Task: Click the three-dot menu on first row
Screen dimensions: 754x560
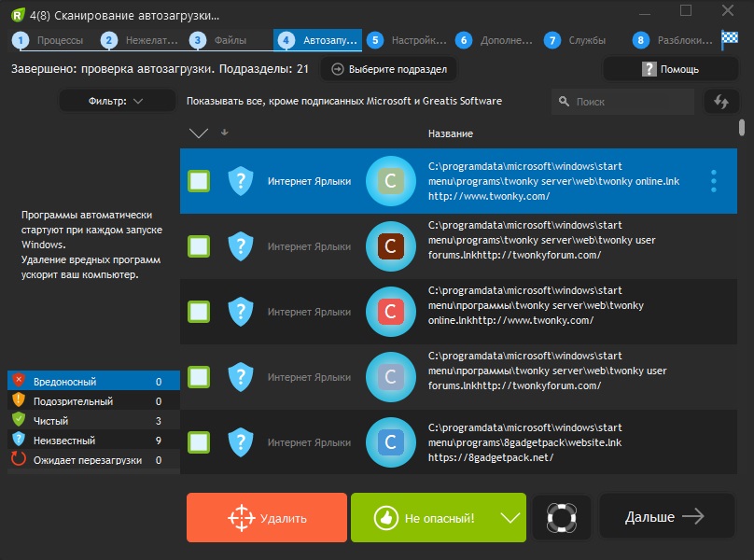Action: 714,181
